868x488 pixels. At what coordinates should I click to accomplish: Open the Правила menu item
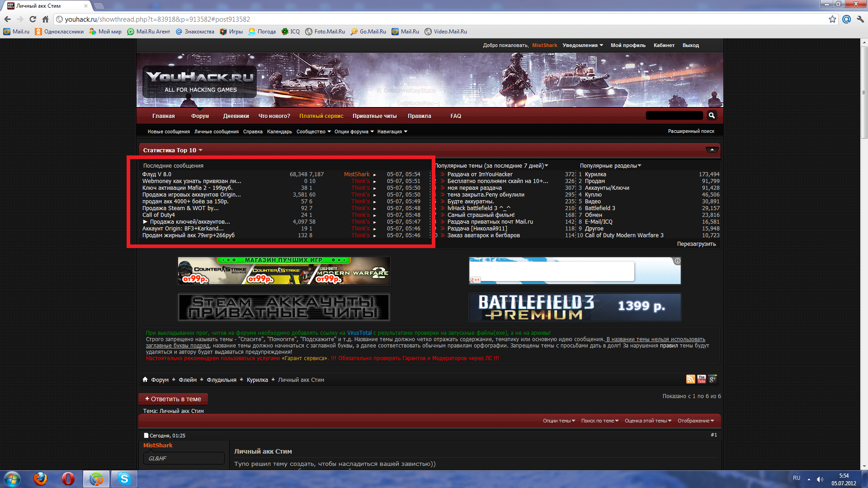point(419,116)
